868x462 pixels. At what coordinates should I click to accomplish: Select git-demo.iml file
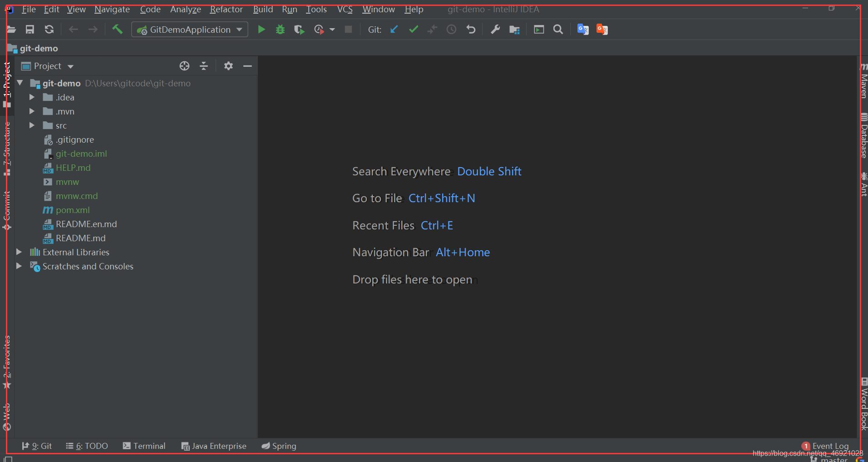tap(81, 154)
